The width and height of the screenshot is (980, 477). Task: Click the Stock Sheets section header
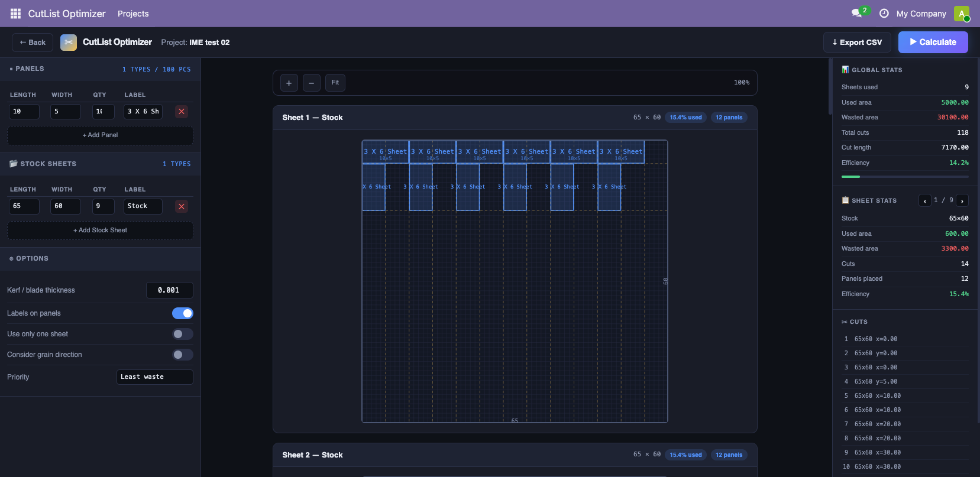pyautogui.click(x=100, y=164)
